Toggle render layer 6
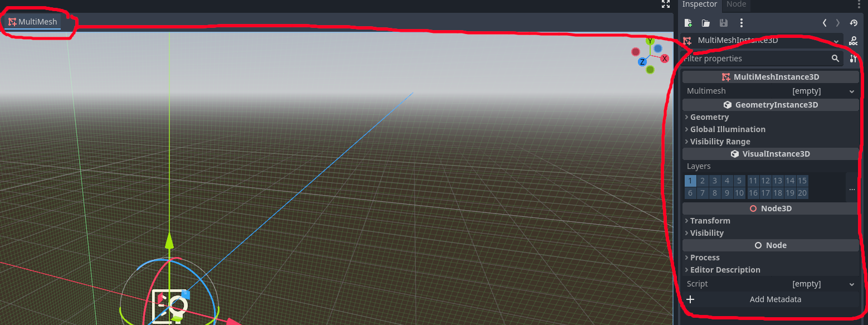This screenshot has height=325, width=868. (x=690, y=193)
